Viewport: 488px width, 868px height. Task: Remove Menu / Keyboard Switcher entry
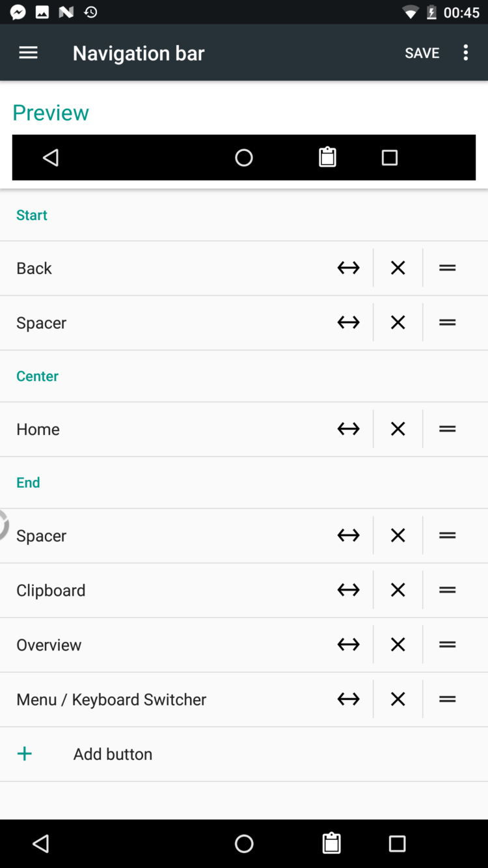pyautogui.click(x=398, y=699)
